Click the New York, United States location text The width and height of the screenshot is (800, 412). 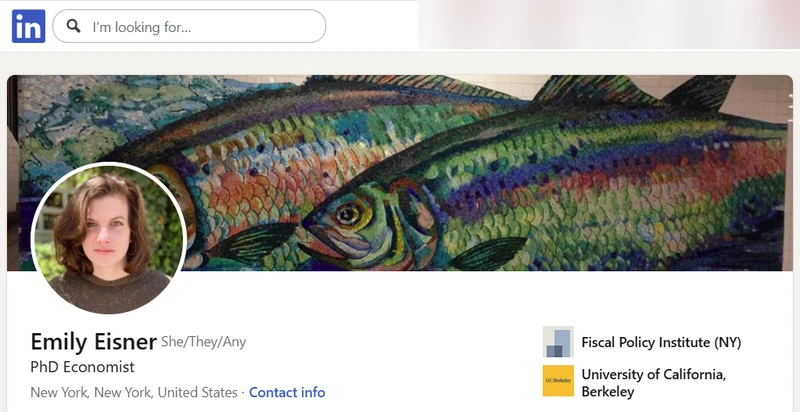(x=134, y=393)
